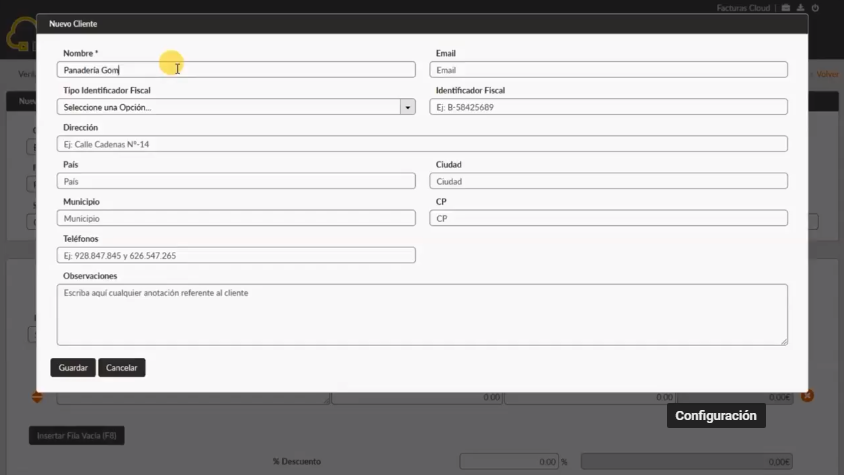The image size is (844, 475).
Task: Focus the Nombre input field
Action: (236, 70)
